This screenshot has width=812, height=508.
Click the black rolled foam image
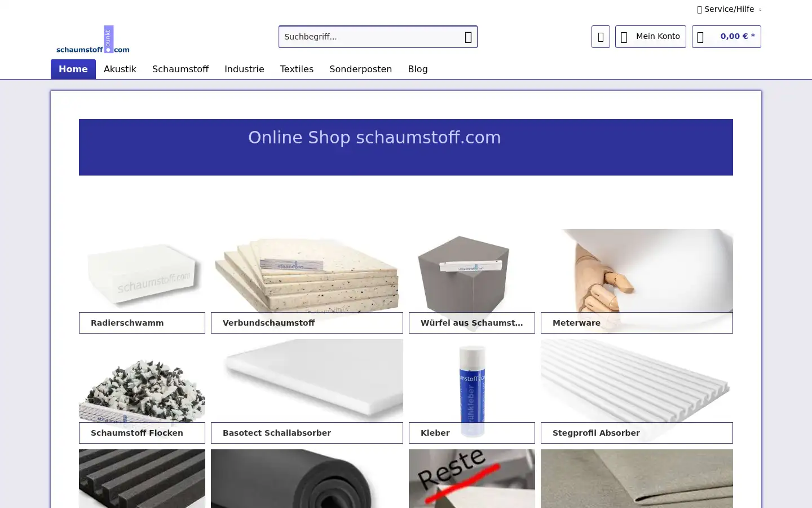click(x=307, y=479)
